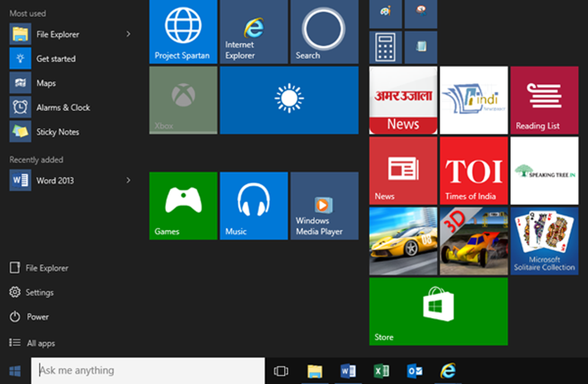Expand Word 2013 jump list arrow
The image size is (588, 384).
(x=128, y=181)
